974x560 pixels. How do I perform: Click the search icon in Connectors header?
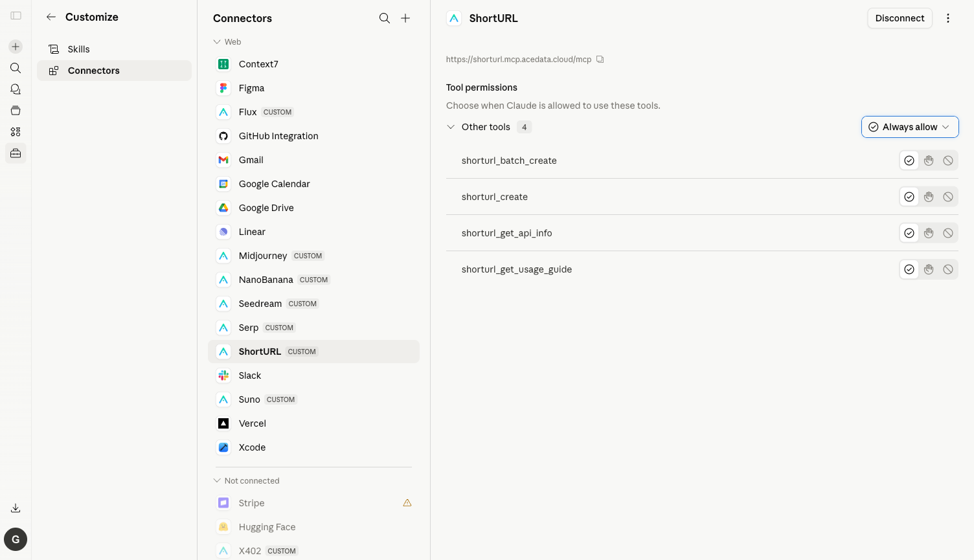(385, 18)
